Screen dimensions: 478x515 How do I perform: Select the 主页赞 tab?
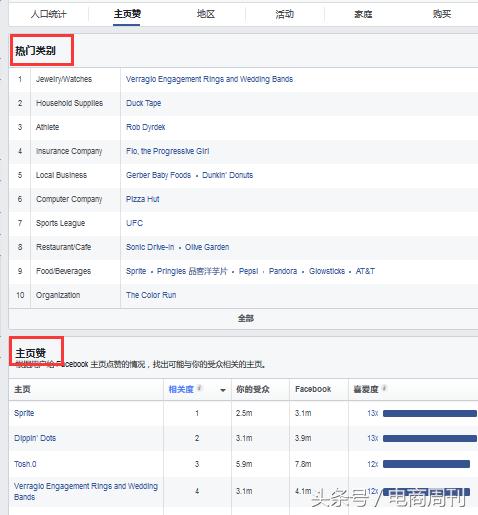127,14
